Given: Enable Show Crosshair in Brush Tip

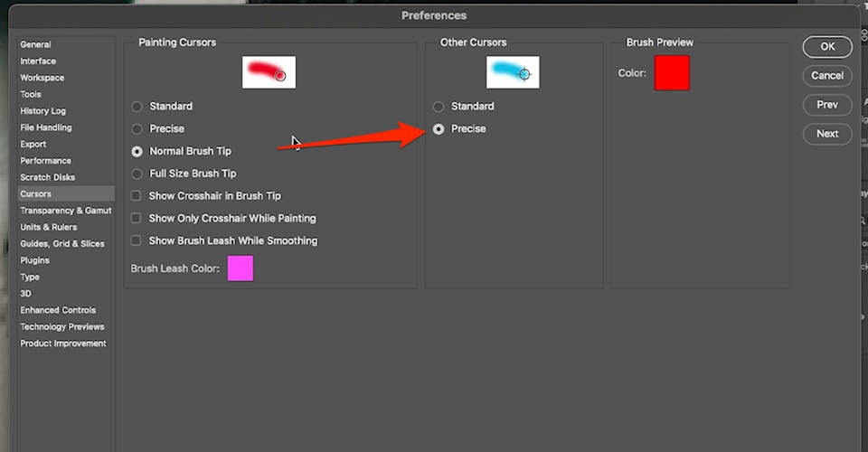Looking at the screenshot, I should 136,195.
